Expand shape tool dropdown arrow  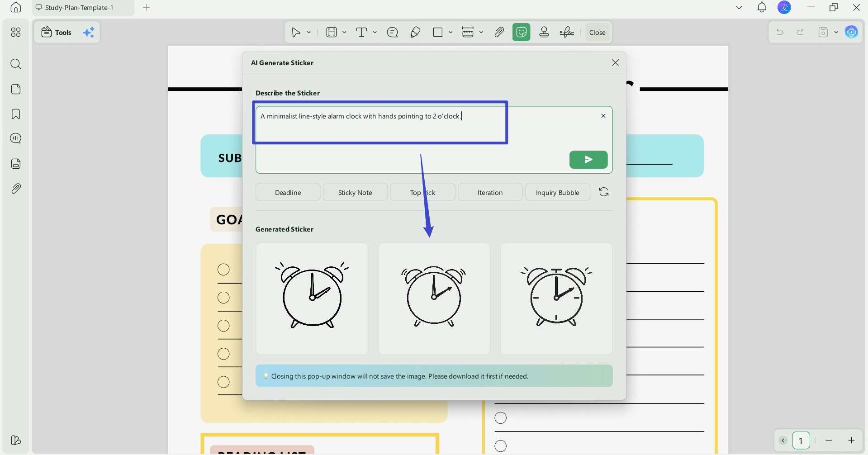tap(451, 32)
